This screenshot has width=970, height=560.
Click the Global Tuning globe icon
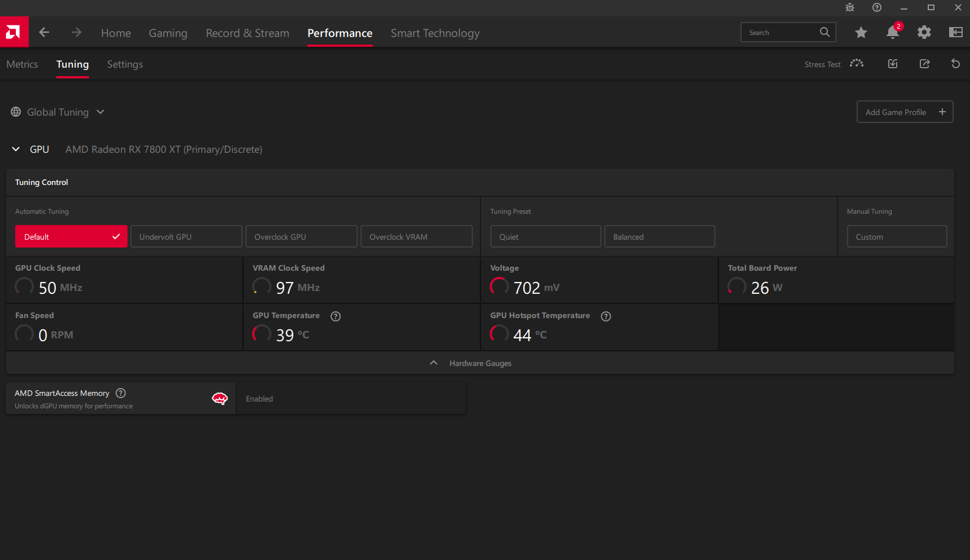tap(16, 112)
